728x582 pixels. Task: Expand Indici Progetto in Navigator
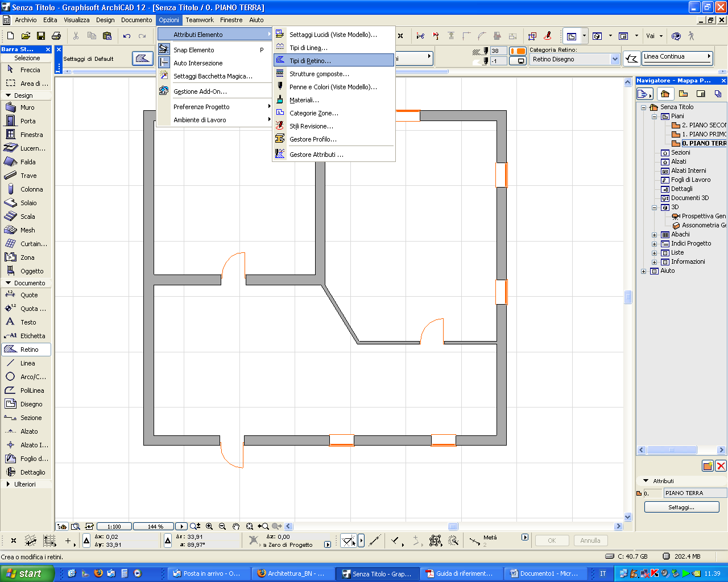pos(654,243)
